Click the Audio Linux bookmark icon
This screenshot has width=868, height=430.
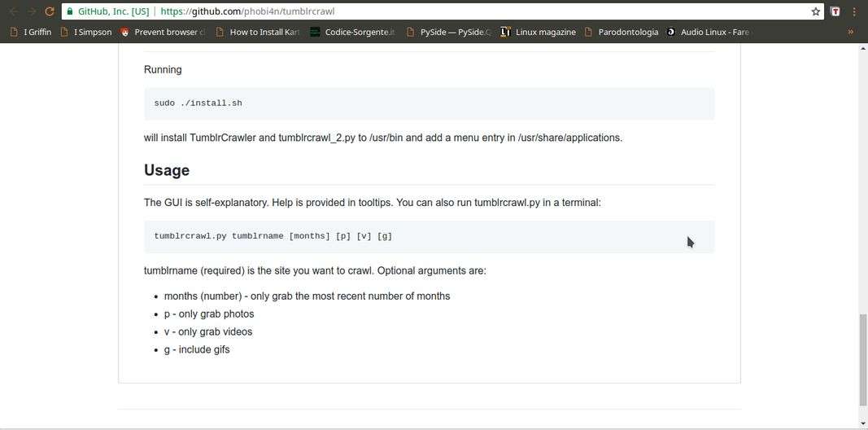671,32
